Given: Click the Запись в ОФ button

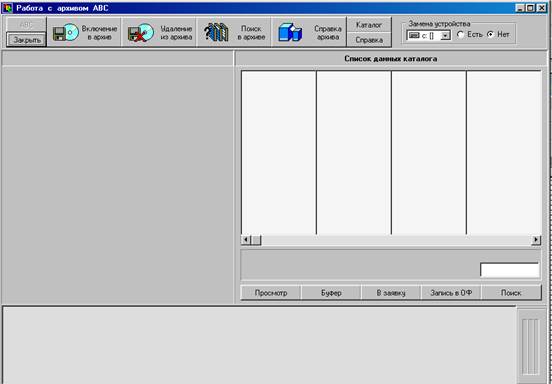Looking at the screenshot, I should pyautogui.click(x=451, y=293).
